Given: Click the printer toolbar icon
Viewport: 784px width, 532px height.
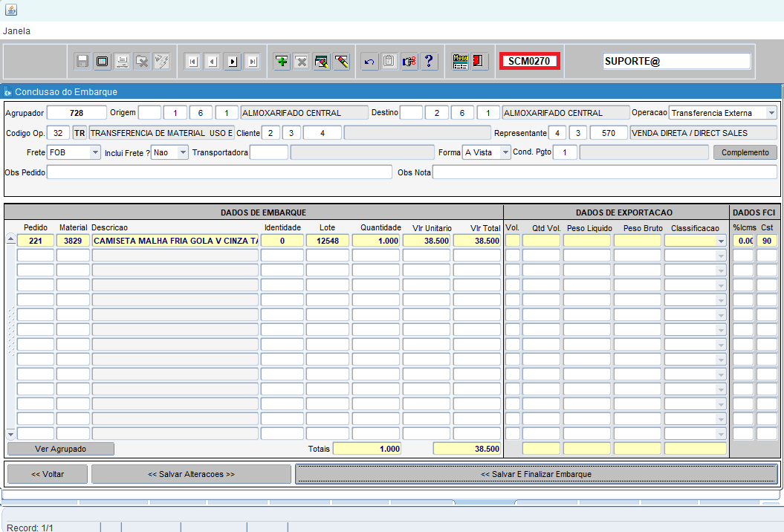Looking at the screenshot, I should (123, 62).
